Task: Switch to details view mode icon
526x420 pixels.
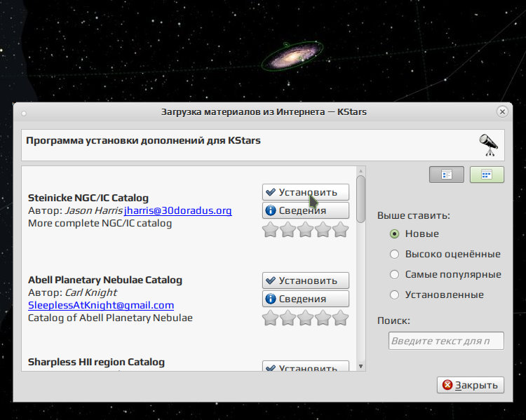Action: 447,175
